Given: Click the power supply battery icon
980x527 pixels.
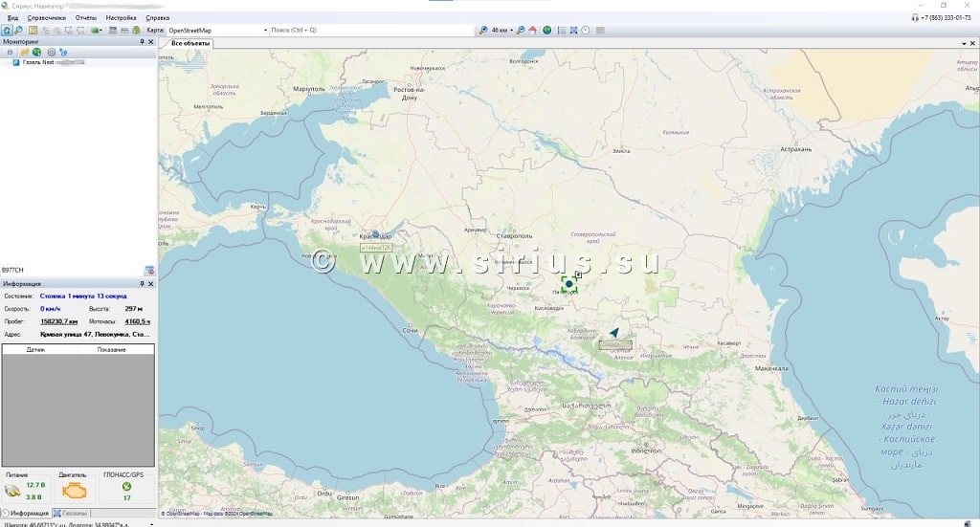Looking at the screenshot, I should click(12, 491).
